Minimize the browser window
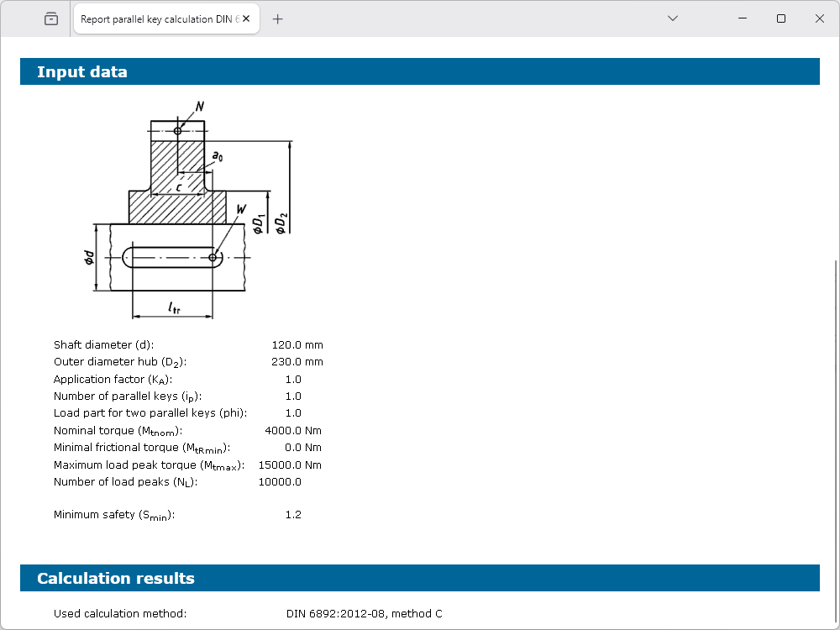The image size is (840, 630). pyautogui.click(x=743, y=18)
